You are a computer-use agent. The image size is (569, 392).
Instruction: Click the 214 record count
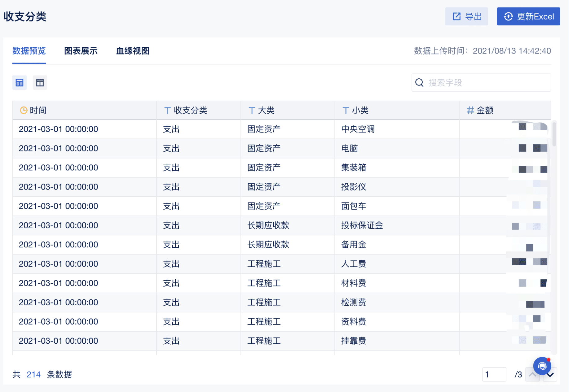(33, 374)
